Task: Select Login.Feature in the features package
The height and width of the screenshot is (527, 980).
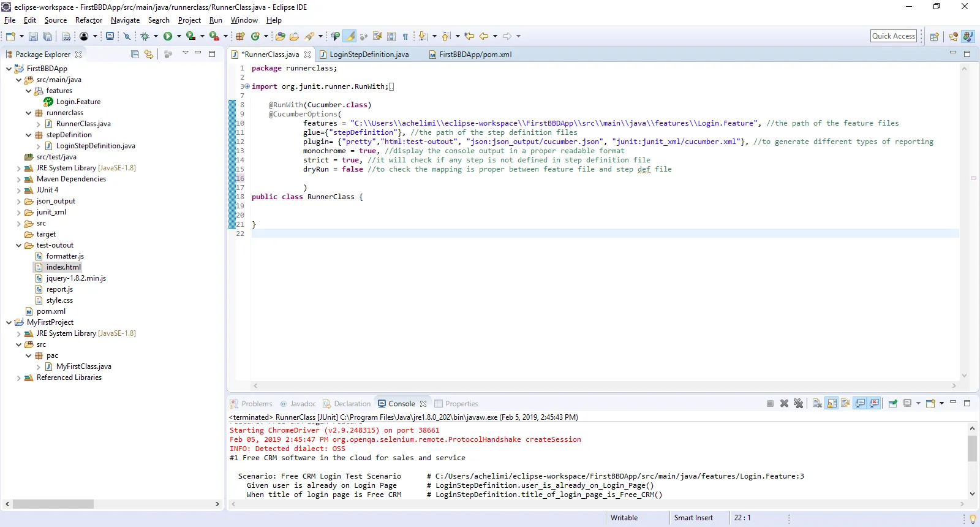Action: click(x=78, y=102)
